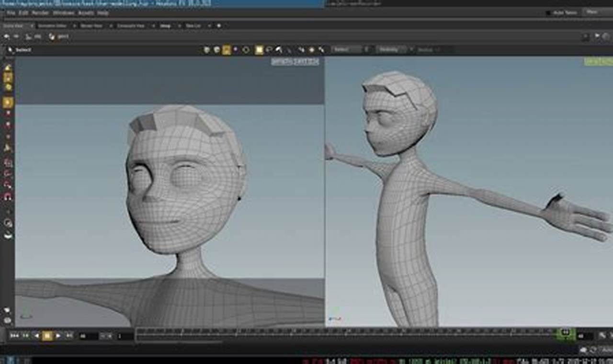
Task: Click the left toolbar icon above the magnet
Action: tap(8, 184)
